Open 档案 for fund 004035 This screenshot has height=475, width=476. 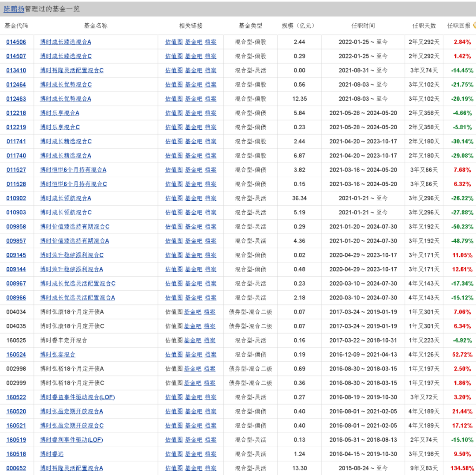[209, 326]
